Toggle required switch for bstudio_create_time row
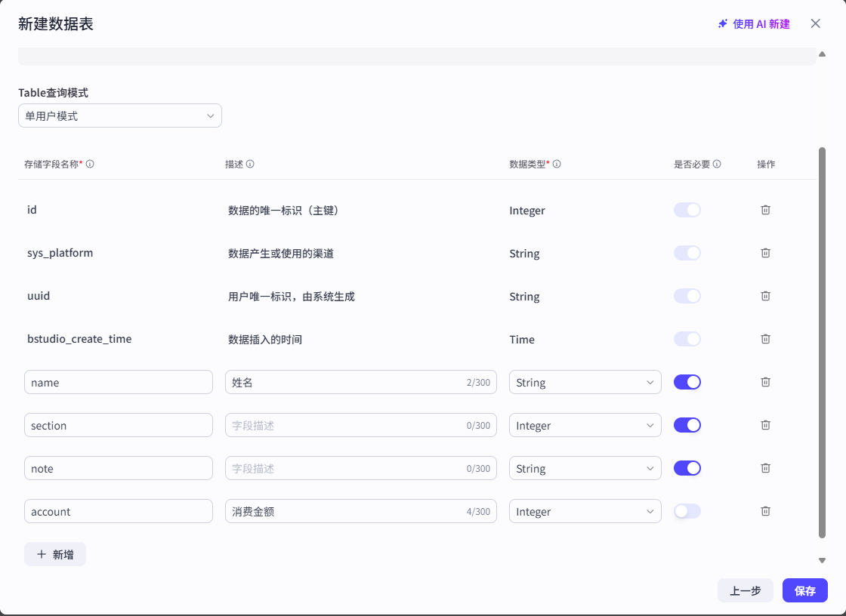This screenshot has width=846, height=616. tap(687, 339)
